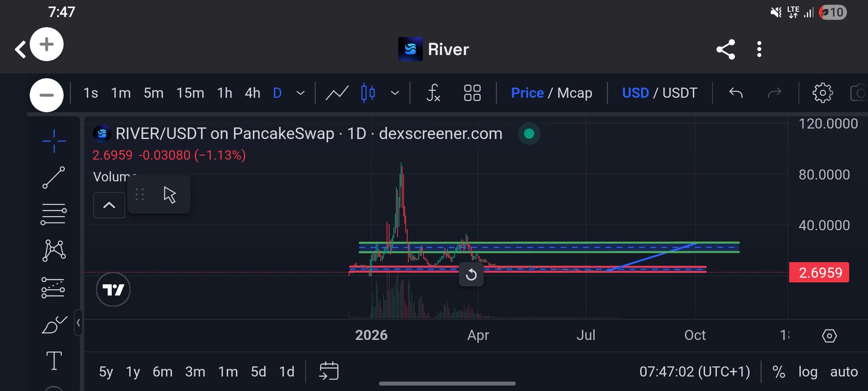Expand the timeframe dropdown next to D
This screenshot has width=868, height=391.
pos(300,93)
